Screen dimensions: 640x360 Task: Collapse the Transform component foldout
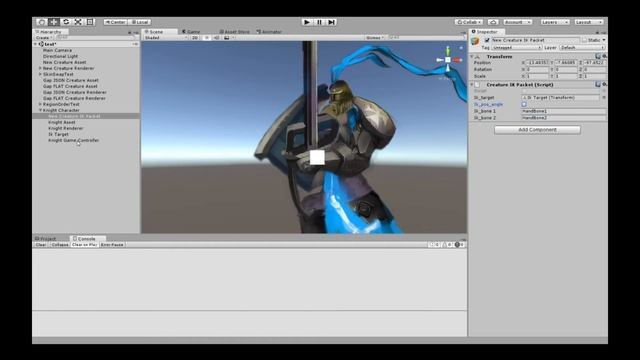click(472, 56)
